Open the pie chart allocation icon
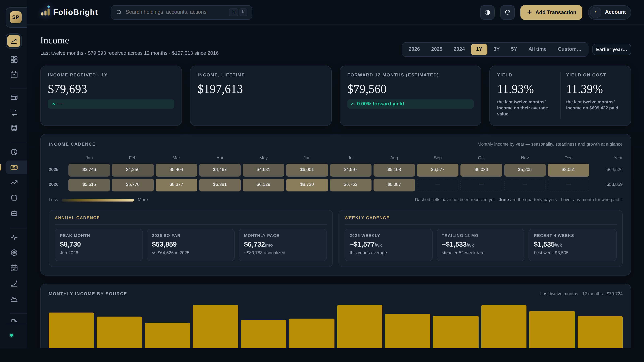The image size is (644, 362). 14,152
